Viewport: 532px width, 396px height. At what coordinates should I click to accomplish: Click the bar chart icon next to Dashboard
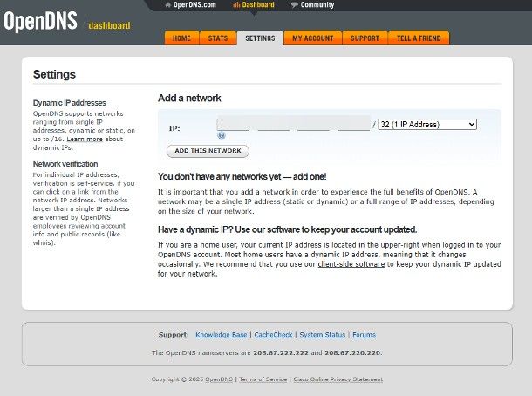click(x=236, y=4)
